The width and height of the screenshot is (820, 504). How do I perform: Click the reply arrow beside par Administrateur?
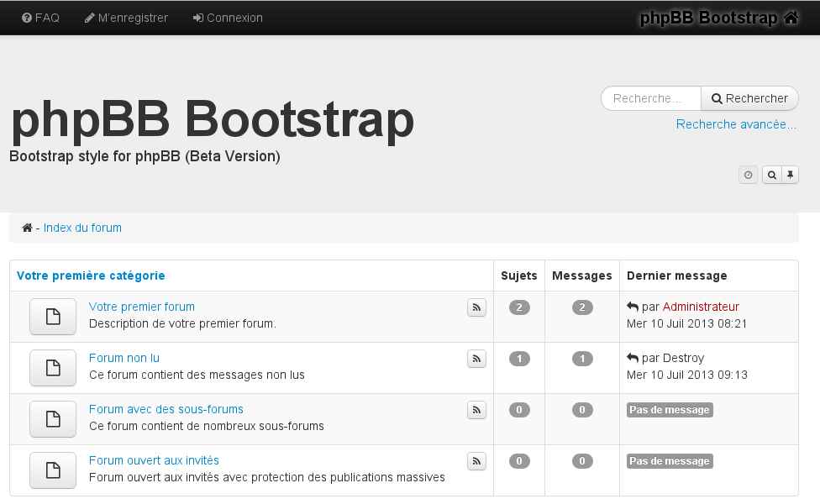coord(633,307)
